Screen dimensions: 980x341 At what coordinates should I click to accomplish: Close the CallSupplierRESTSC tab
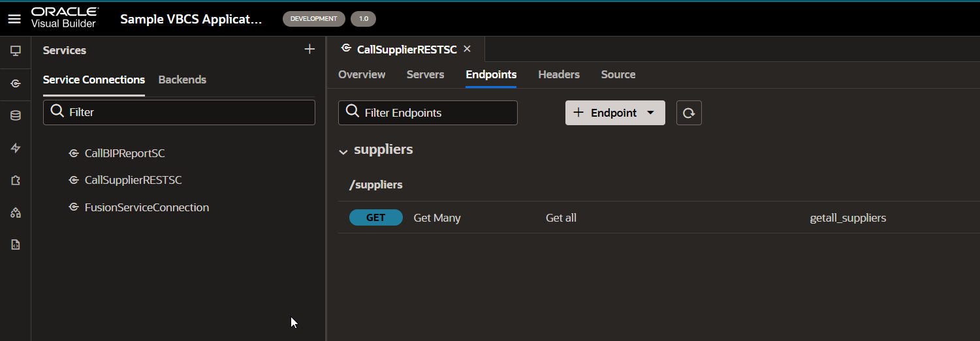click(467, 49)
